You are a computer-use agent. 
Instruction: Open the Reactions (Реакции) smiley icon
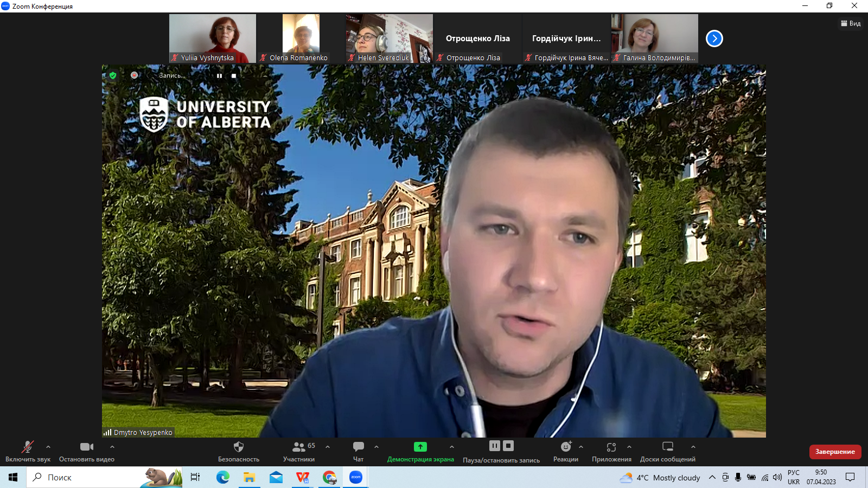click(566, 447)
